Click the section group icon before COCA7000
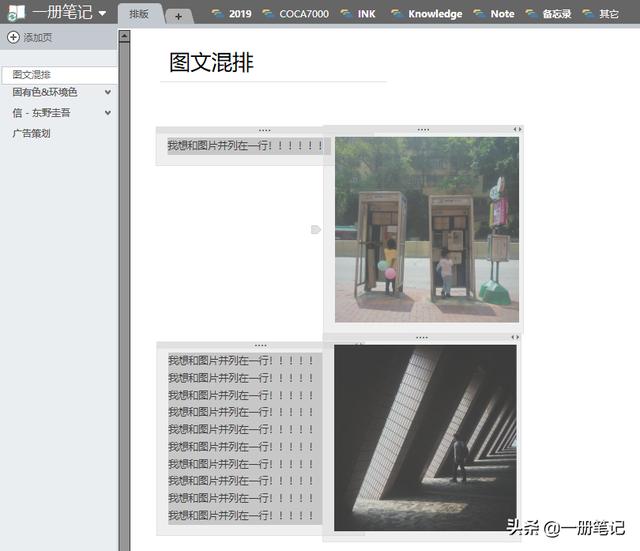This screenshot has height=551, width=640. [x=268, y=14]
